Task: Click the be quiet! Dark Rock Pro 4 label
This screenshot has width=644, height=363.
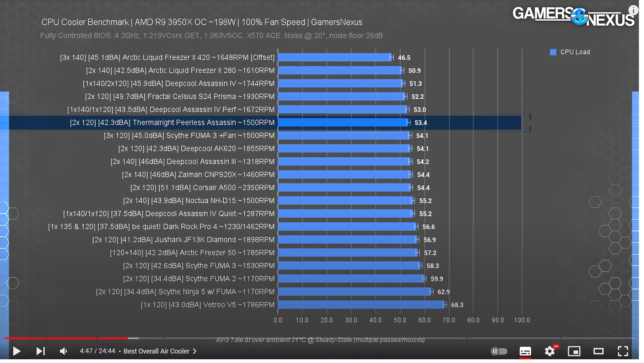Action: pos(161,227)
